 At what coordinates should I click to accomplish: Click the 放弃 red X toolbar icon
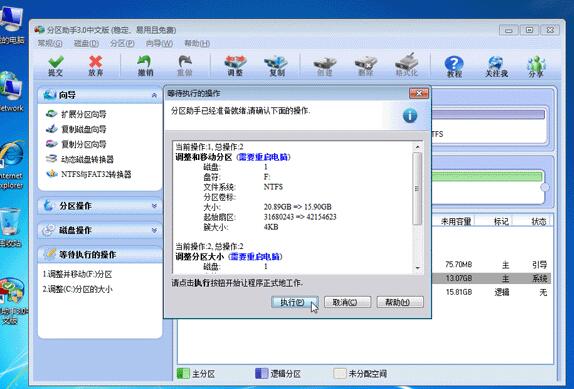coord(96,66)
